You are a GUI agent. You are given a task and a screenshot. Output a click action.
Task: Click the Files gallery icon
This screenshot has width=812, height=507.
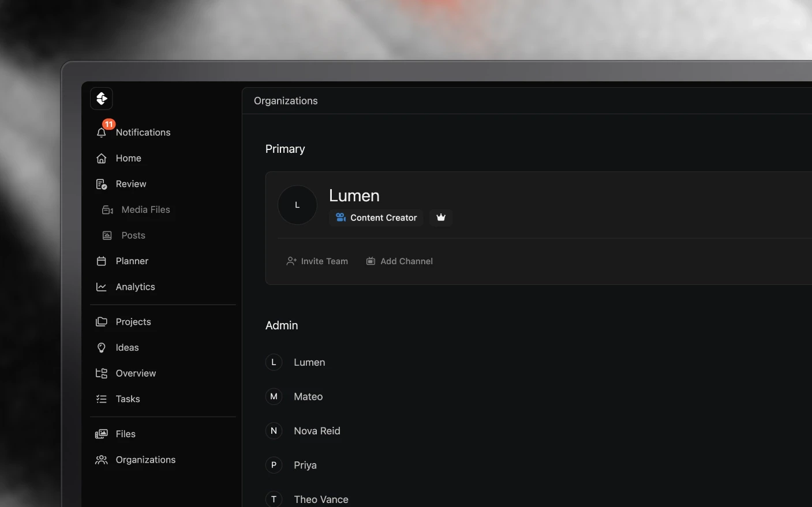tap(102, 434)
